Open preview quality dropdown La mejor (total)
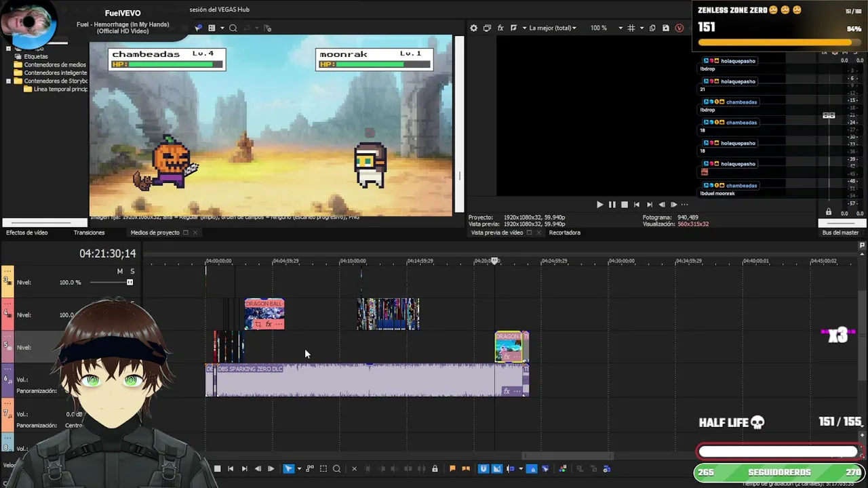 553,28
